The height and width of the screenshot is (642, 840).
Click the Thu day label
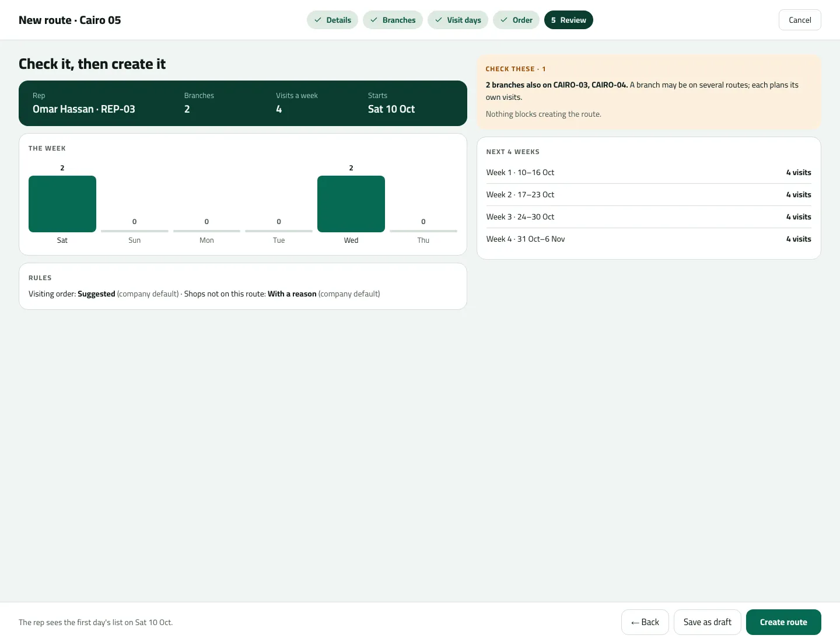pyautogui.click(x=423, y=240)
